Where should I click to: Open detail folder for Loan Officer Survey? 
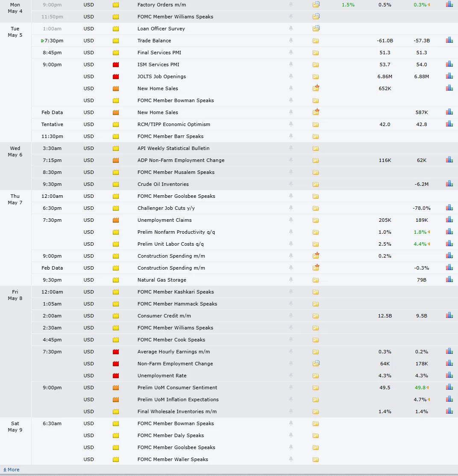click(x=316, y=29)
